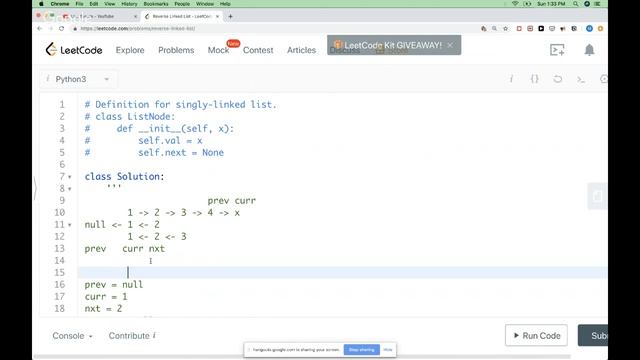The width and height of the screenshot is (640, 360).
Task: Open the Mock nav item
Action: pos(218,50)
